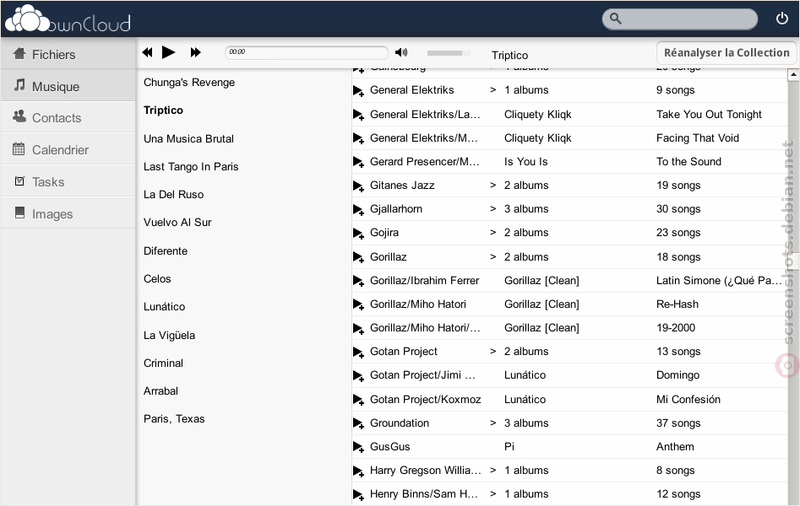Viewport: 800px width, 506px height.
Task: Expand Gorillaz albums
Action: tap(493, 257)
